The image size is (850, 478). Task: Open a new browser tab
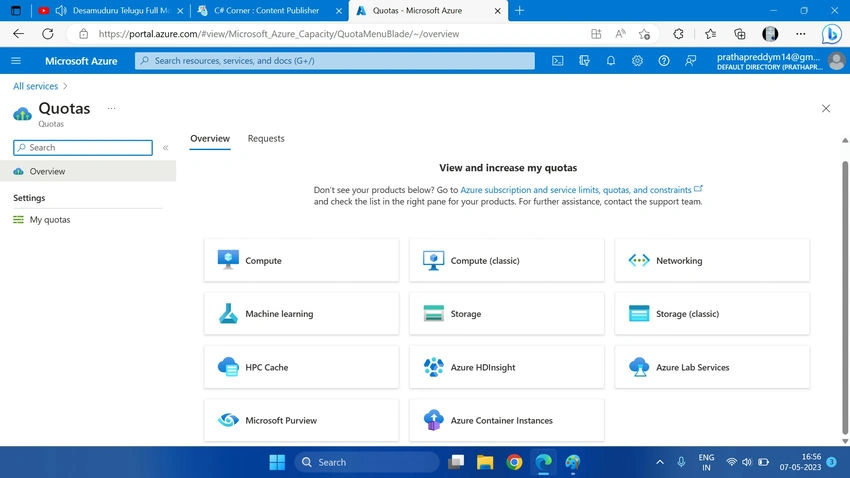(519, 10)
